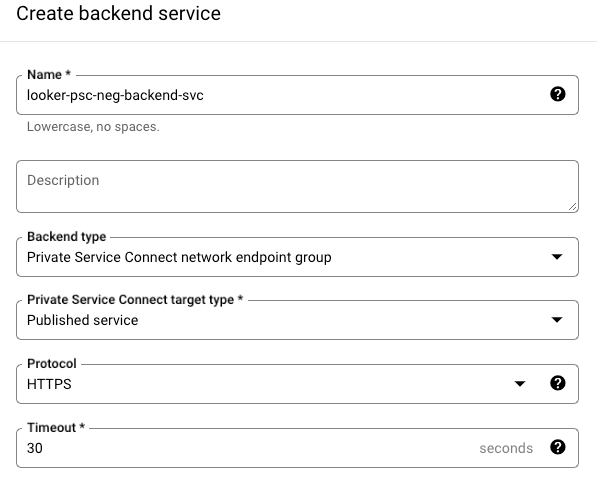Expand the Protocol dropdown arrow

pos(520,384)
